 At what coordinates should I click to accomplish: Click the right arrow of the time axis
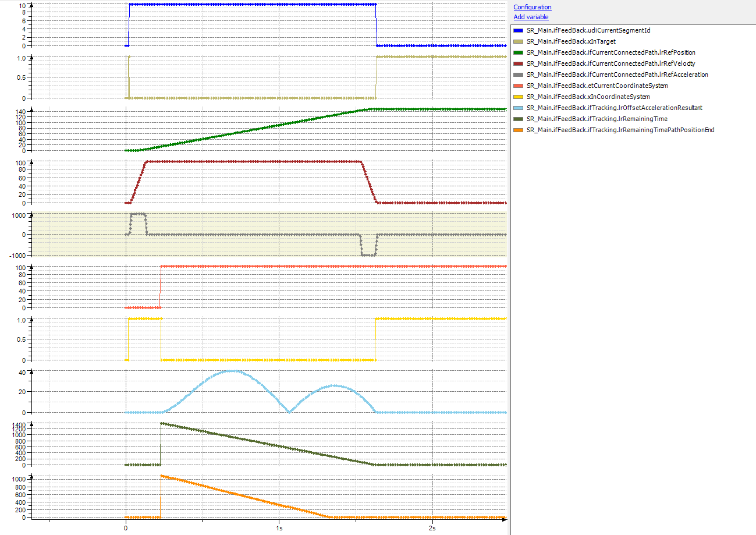[x=503, y=521]
